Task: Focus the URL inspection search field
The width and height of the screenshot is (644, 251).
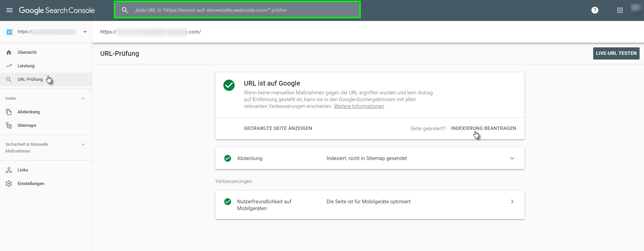Action: point(237,10)
